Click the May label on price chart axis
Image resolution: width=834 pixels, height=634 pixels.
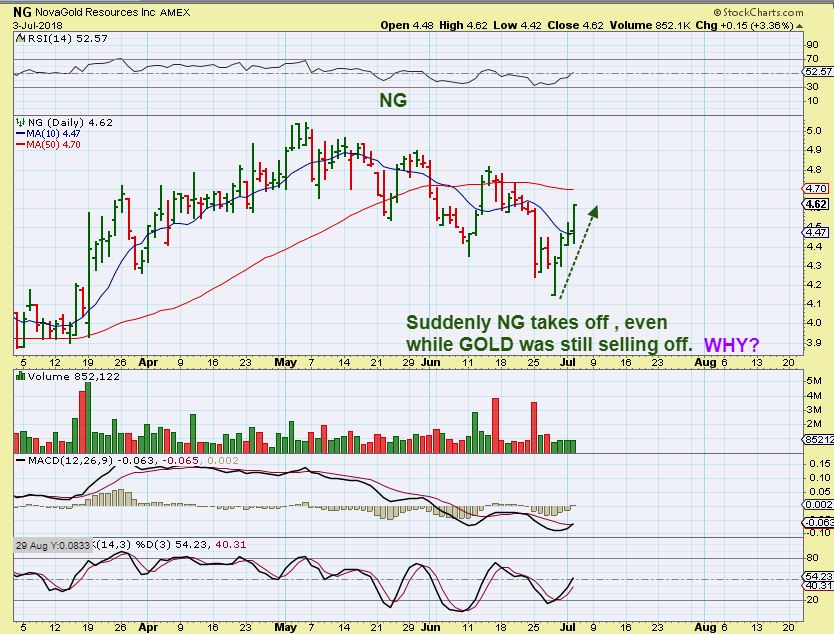(286, 362)
